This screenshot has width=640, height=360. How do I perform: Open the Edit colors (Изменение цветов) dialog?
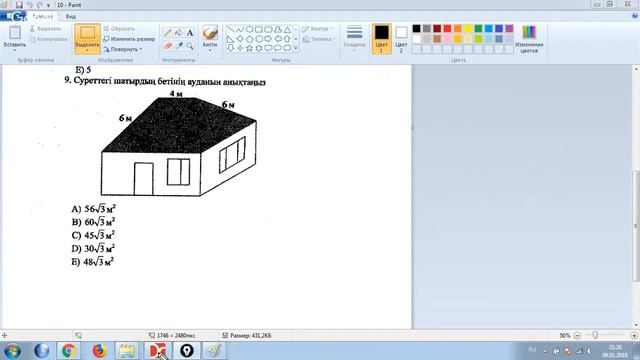[529, 39]
